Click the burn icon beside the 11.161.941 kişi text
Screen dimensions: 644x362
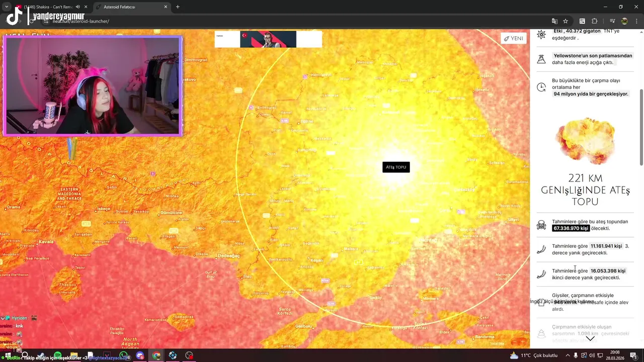[541, 249]
